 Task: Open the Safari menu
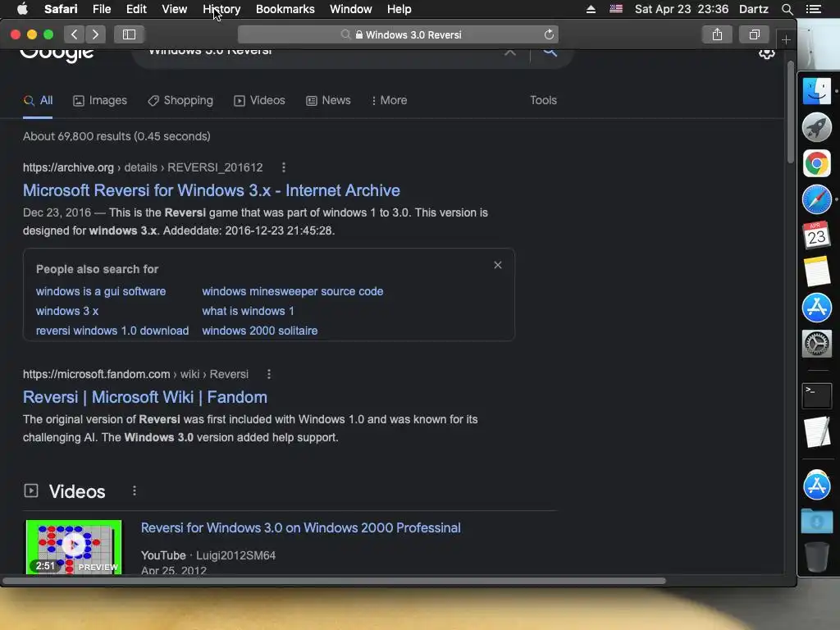click(x=61, y=9)
